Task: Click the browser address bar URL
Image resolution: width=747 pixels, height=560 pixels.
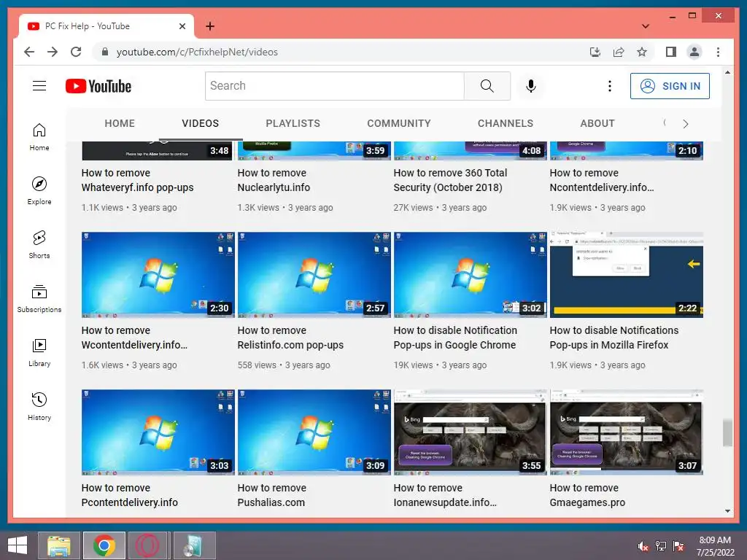Action: tap(197, 52)
